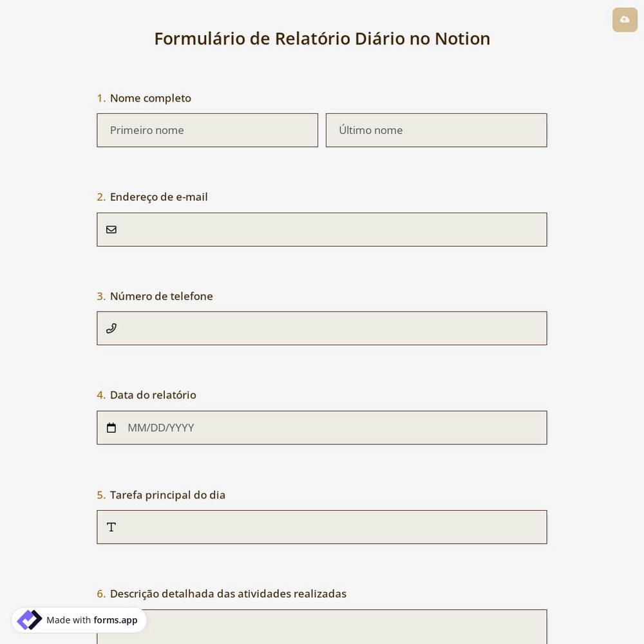
Task: Click the text 'T' icon in the task field
Action: [x=111, y=527]
